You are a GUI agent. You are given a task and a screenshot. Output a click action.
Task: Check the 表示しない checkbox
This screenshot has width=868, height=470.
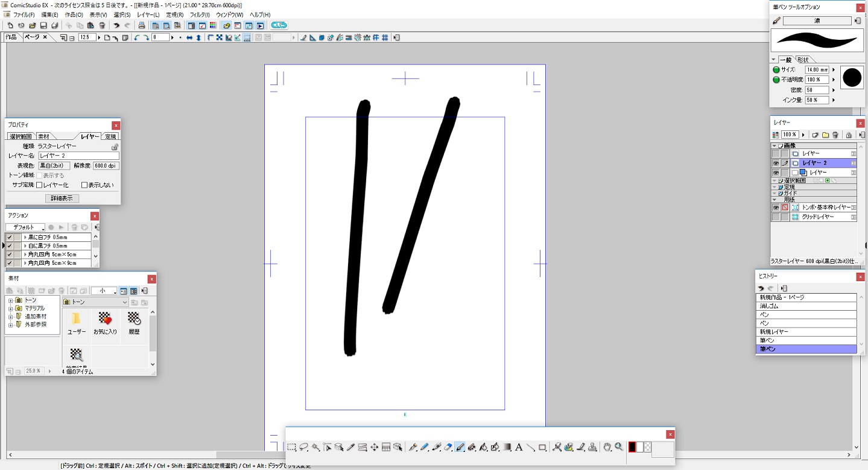[x=84, y=185]
